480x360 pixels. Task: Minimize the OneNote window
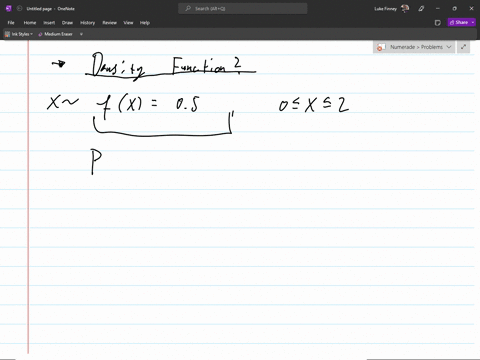pyautogui.click(x=438, y=9)
